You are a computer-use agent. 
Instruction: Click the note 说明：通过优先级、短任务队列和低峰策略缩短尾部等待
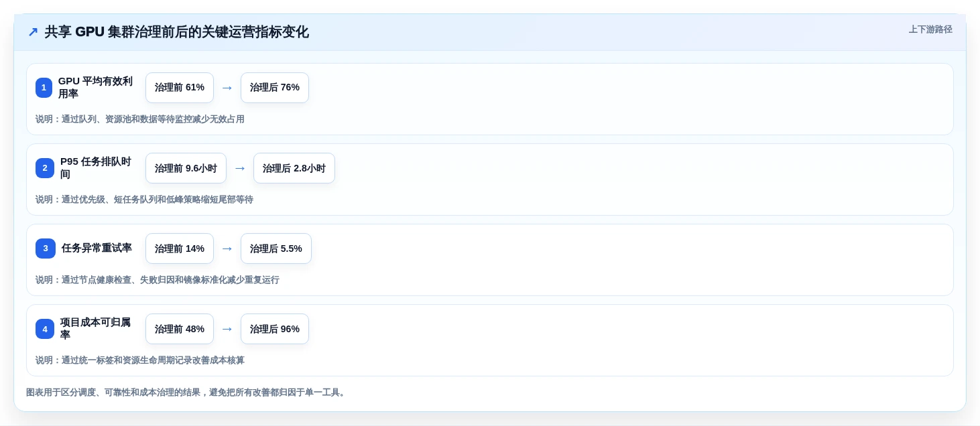(144, 200)
